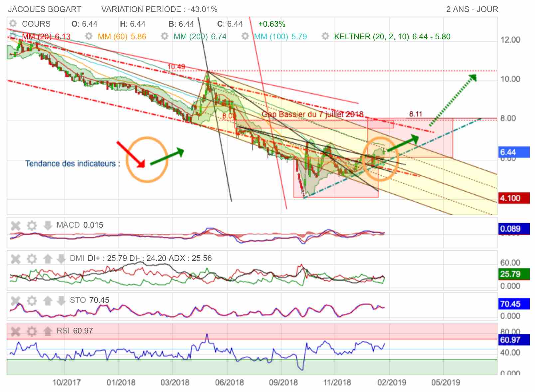Screen dimensions: 535x392
Task: Click the DMI DI+ DI- ADX readout
Action: click(141, 258)
